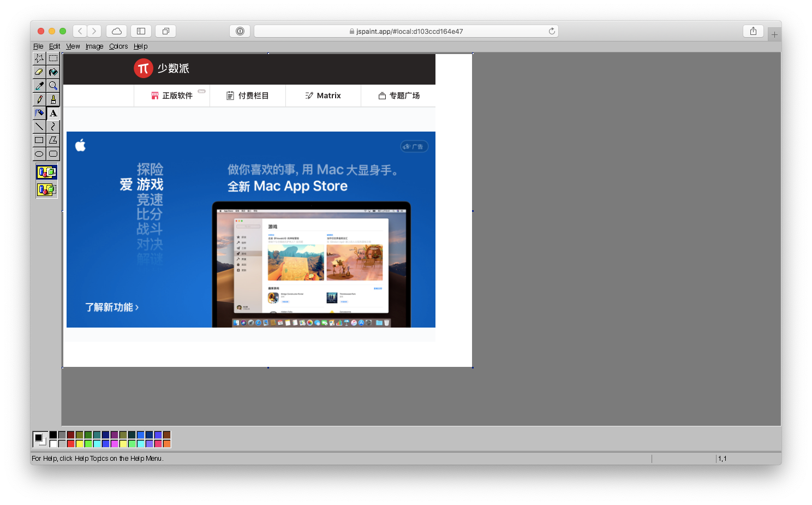Go back with Safari's back arrow
Viewport: 812px width, 505px height.
80,31
